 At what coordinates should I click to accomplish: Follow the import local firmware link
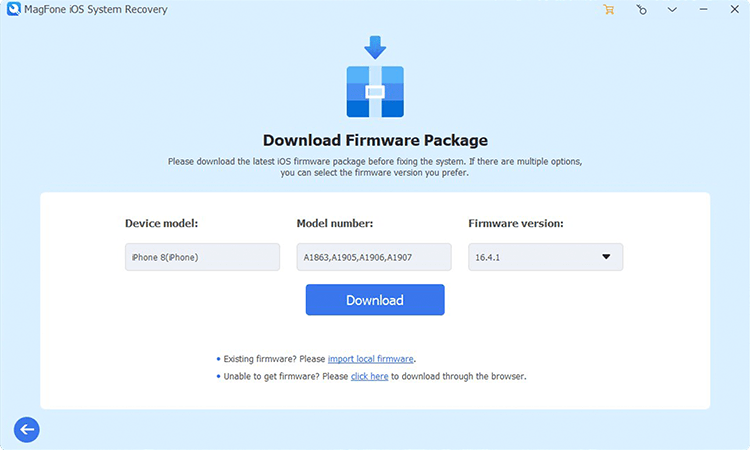pos(371,359)
